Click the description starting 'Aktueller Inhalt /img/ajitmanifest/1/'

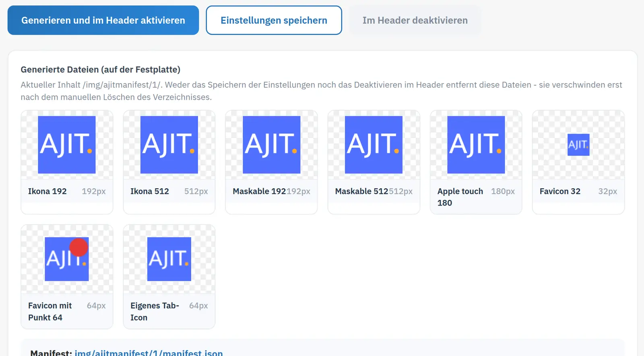(x=321, y=91)
